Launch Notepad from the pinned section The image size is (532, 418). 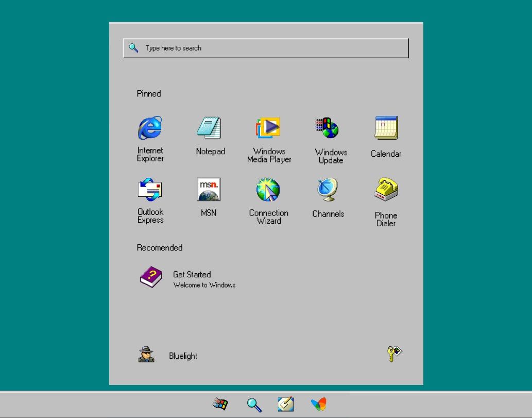coord(210,128)
